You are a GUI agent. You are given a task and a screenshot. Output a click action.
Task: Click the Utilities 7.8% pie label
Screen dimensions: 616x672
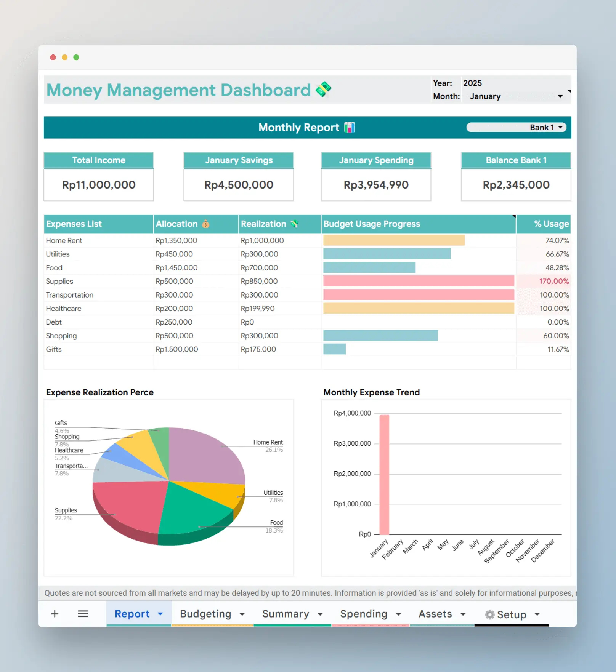(x=273, y=496)
